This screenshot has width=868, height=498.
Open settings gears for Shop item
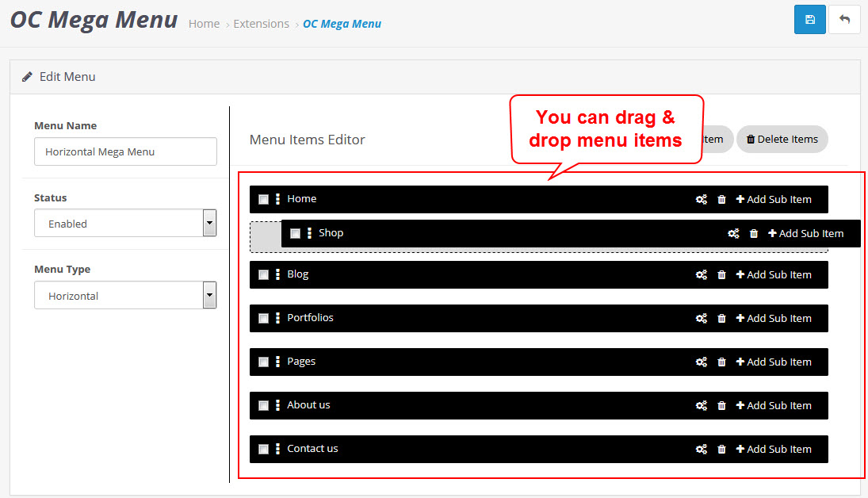pos(733,234)
